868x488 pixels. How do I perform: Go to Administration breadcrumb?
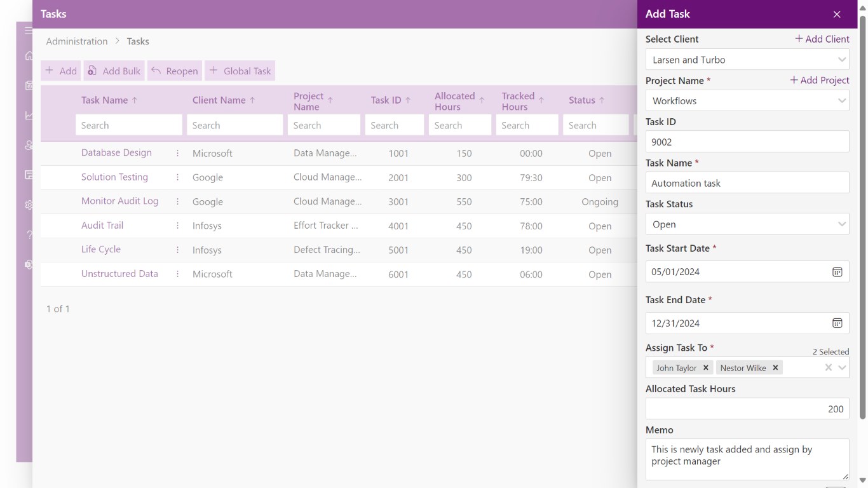[x=77, y=41]
